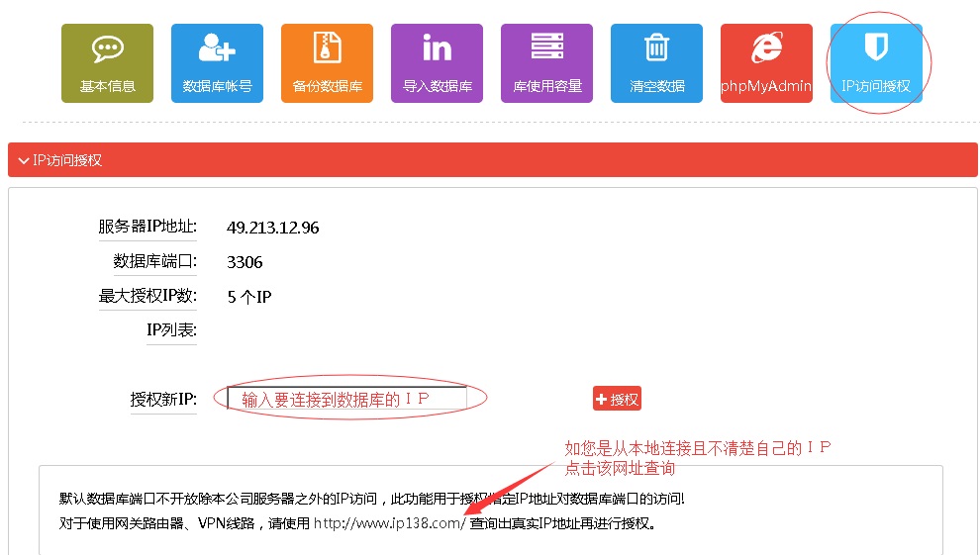The image size is (980, 555).
Task: Open the 导入数据库 tile
Action: click(x=437, y=63)
